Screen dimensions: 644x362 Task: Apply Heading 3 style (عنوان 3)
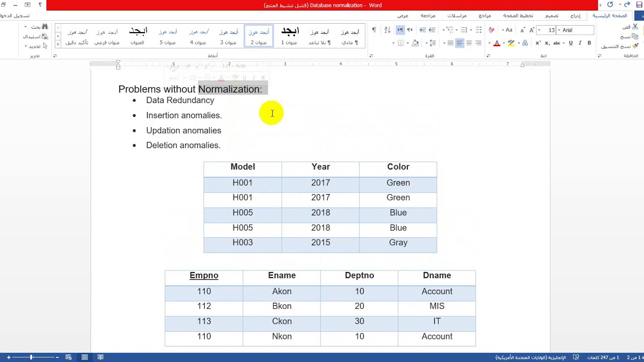pos(228,36)
